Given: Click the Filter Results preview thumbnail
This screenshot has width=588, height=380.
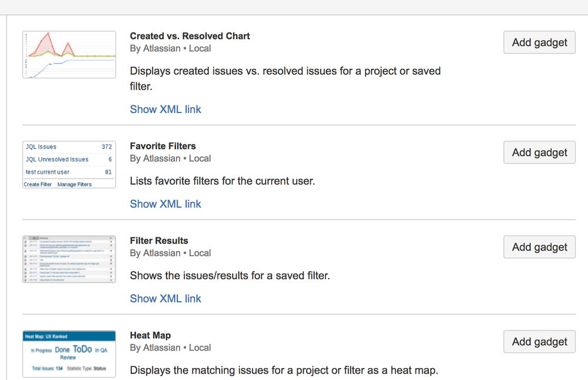Looking at the screenshot, I should coord(69,259).
